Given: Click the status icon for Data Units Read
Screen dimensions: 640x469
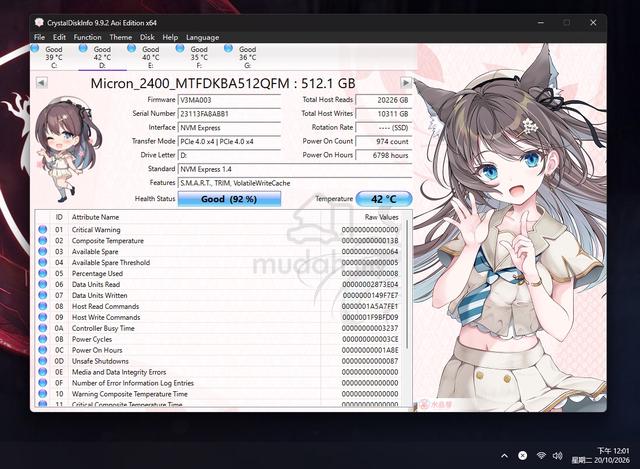Looking at the screenshot, I should click(x=42, y=284).
